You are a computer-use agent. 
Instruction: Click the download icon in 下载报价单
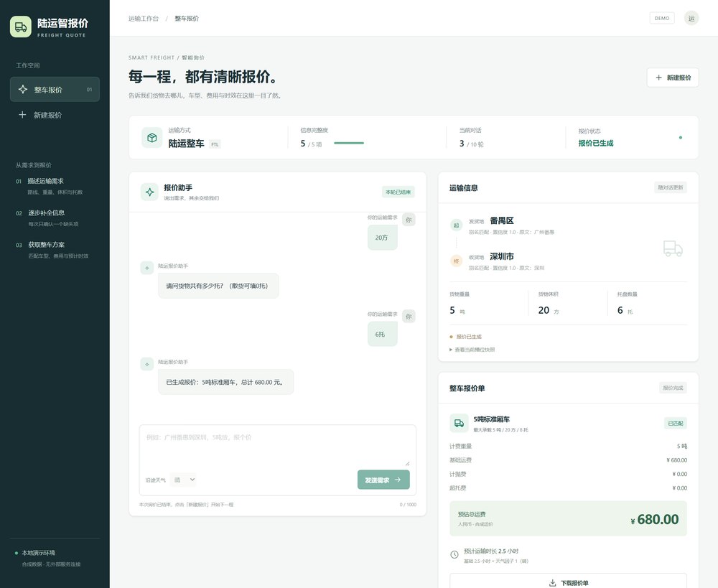point(553,583)
